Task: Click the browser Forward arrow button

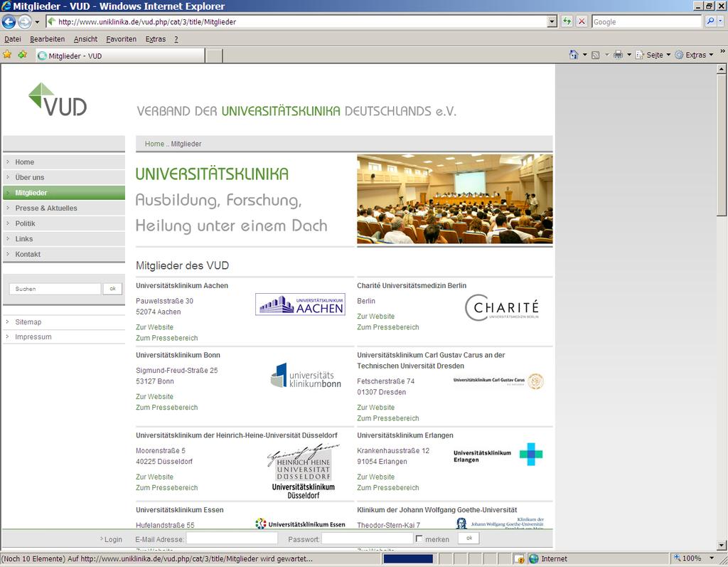Action: point(25,21)
